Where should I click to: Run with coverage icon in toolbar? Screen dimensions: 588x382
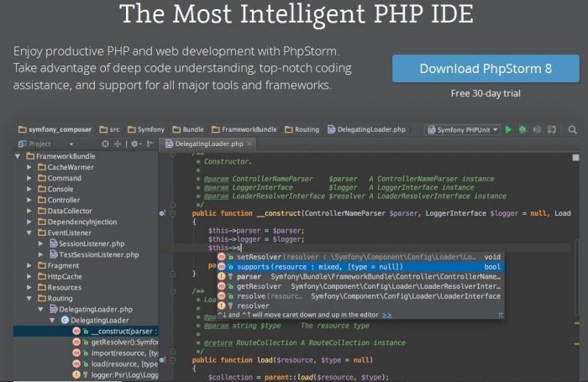[537, 129]
